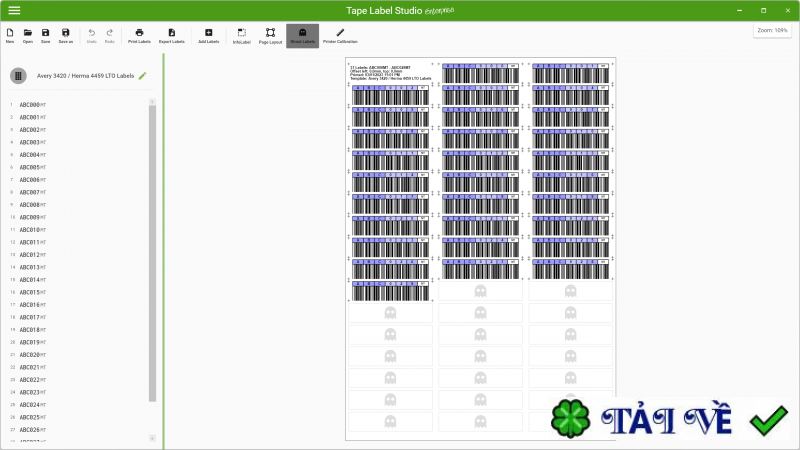
Task: Save the current label project
Action: point(45,35)
